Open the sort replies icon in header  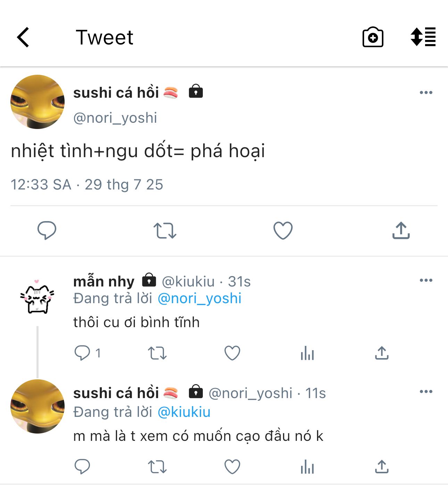click(x=423, y=37)
